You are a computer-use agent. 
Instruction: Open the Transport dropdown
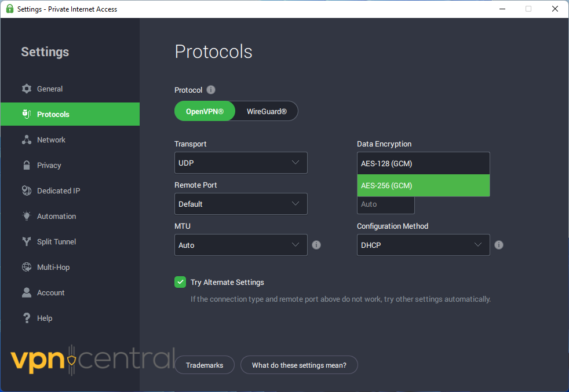click(240, 163)
